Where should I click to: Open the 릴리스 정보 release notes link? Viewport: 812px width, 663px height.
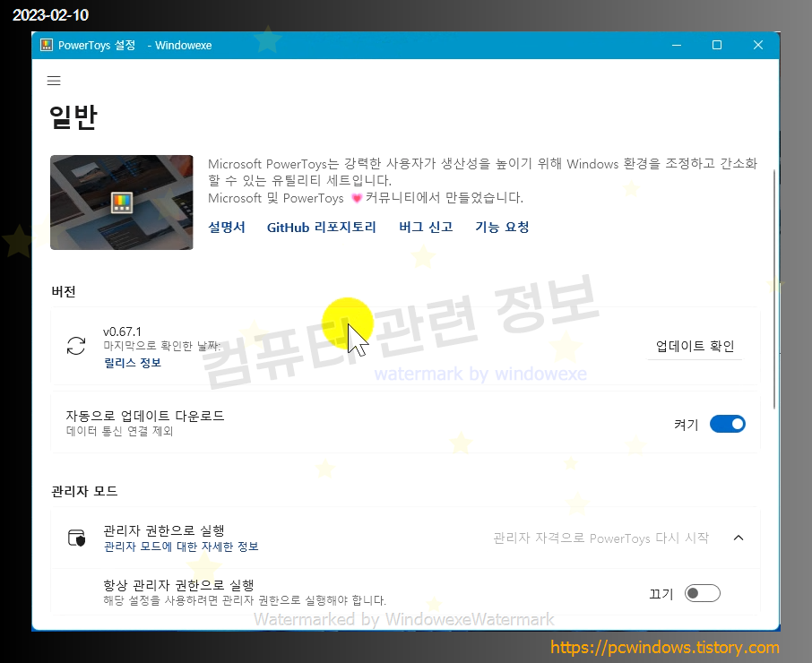pos(133,363)
